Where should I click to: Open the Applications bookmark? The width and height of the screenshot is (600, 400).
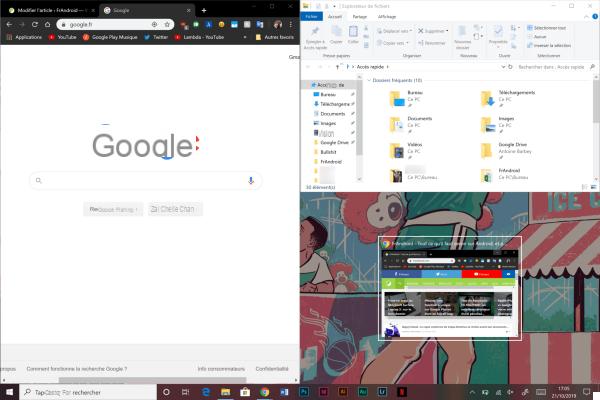click(x=24, y=37)
